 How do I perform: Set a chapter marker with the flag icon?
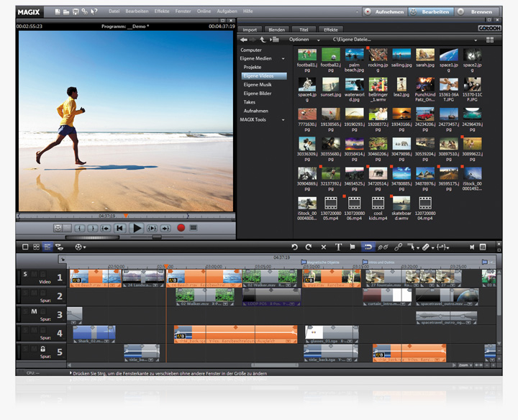coord(353,247)
